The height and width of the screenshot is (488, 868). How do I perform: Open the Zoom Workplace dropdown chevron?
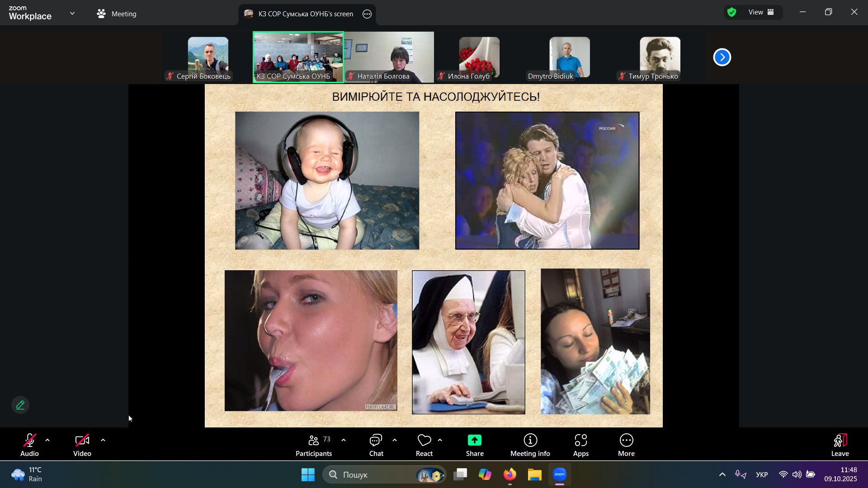point(72,14)
